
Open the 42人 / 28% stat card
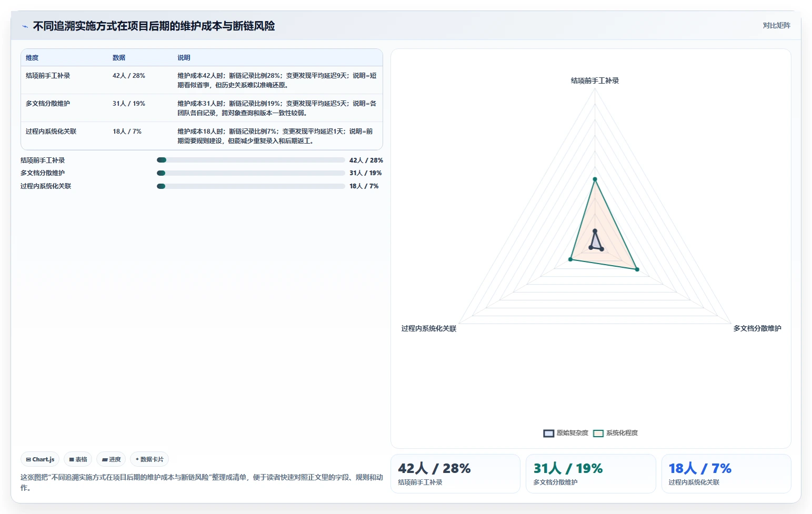(455, 473)
